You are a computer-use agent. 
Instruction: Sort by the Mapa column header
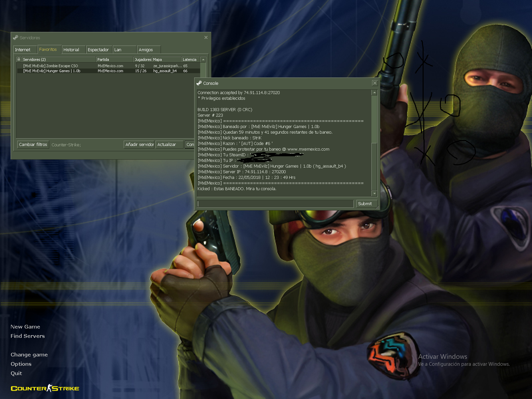pyautogui.click(x=167, y=60)
